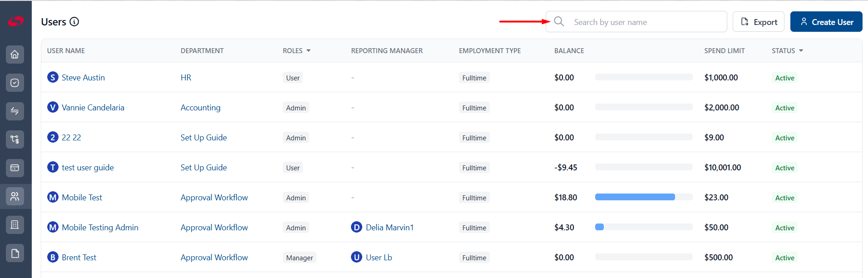This screenshot has height=278, width=868.
Task: Click Mobile Testing Admin's M avatar
Action: (x=53, y=227)
